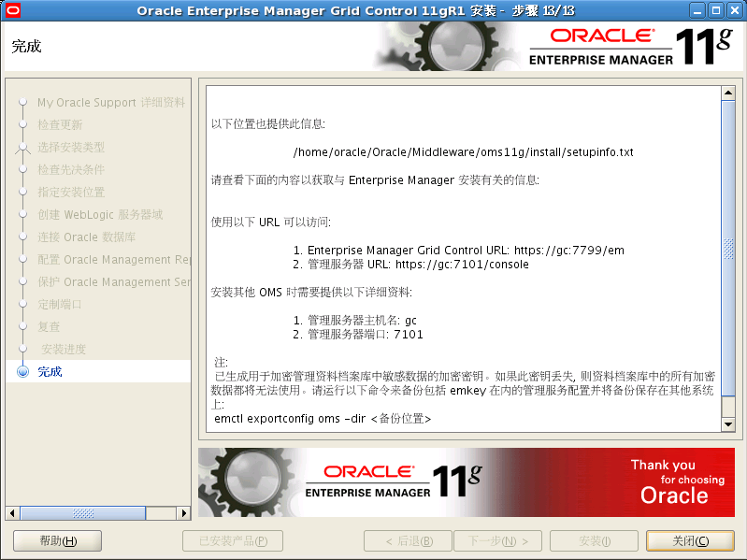Click the 后退(B) back button
This screenshot has width=747, height=560.
(x=409, y=541)
